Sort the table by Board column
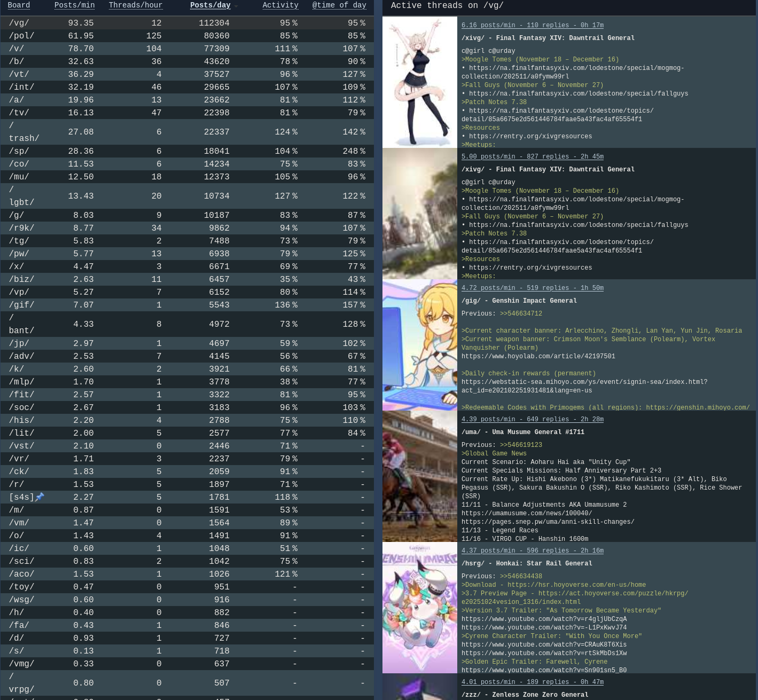This screenshot has width=758, height=700. tap(19, 5)
